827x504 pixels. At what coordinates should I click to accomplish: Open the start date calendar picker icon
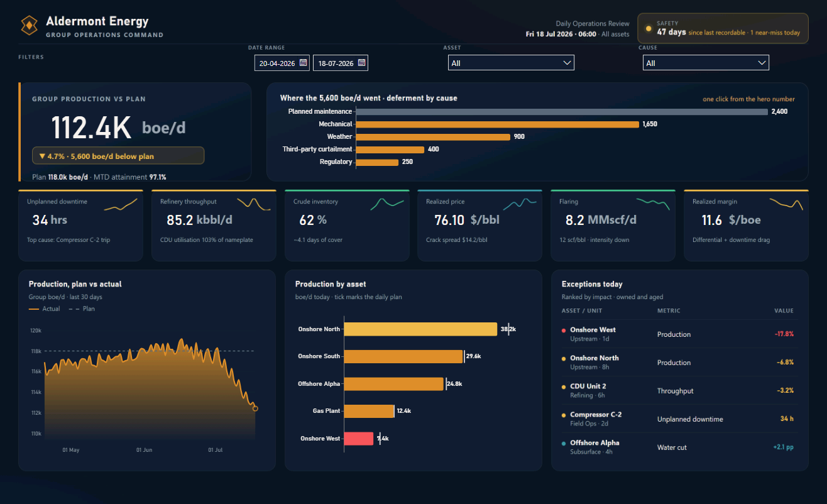tap(303, 63)
